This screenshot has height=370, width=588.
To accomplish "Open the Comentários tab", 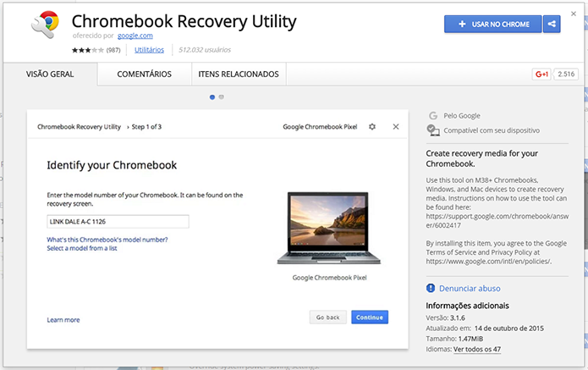I will [145, 75].
